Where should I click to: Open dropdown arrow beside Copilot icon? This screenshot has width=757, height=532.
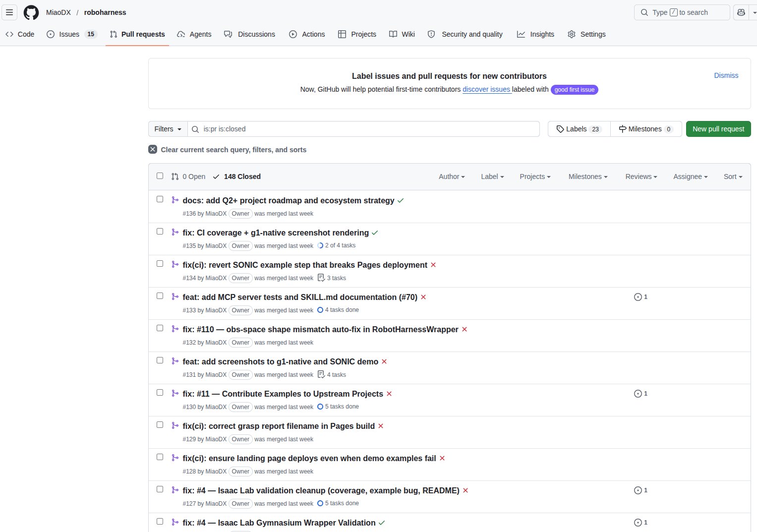[754, 12]
